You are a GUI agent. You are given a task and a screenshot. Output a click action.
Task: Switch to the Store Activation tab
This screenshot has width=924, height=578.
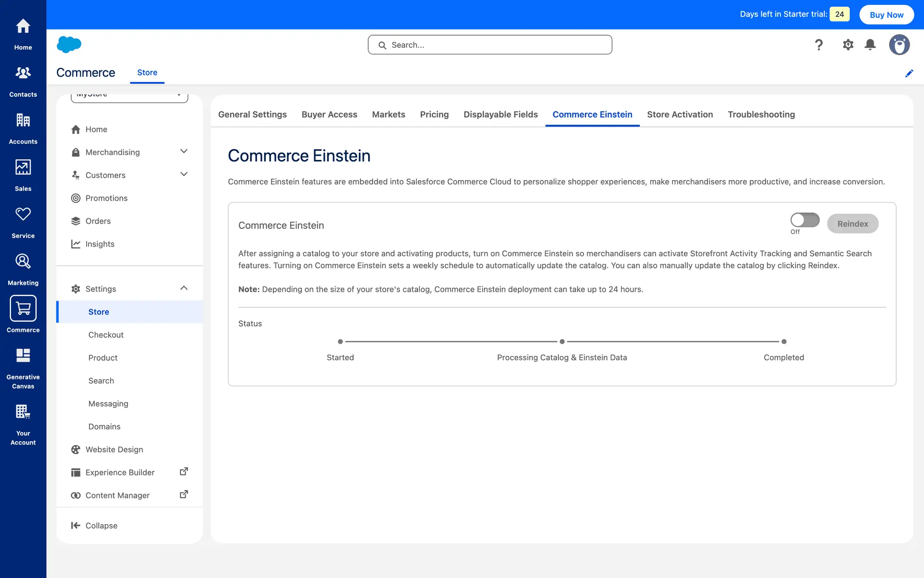point(680,115)
